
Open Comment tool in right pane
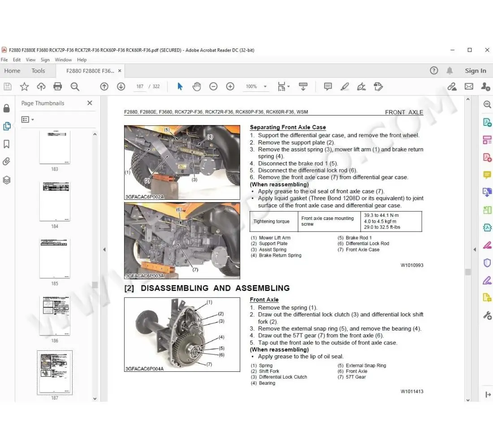(487, 175)
